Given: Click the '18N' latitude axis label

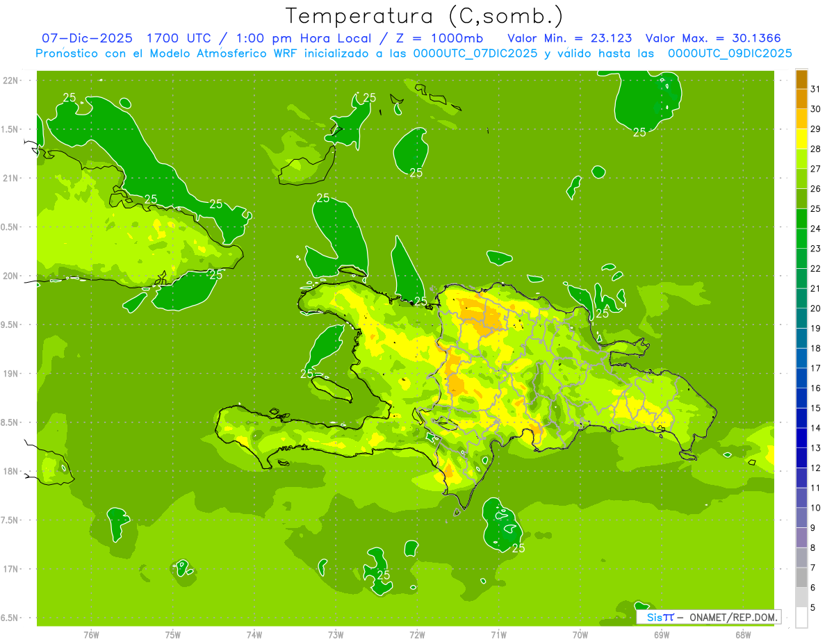Looking at the screenshot, I should (10, 472).
